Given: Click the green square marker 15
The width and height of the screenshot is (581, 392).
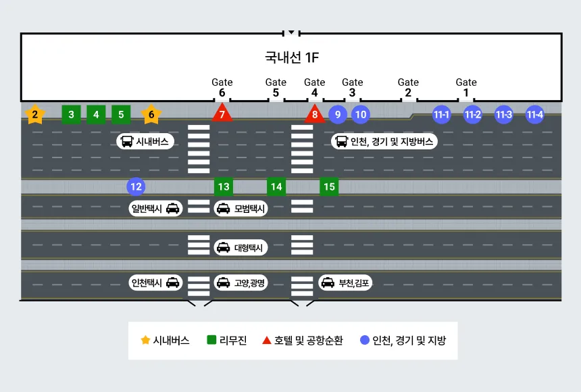Looking at the screenshot, I should [x=328, y=187].
